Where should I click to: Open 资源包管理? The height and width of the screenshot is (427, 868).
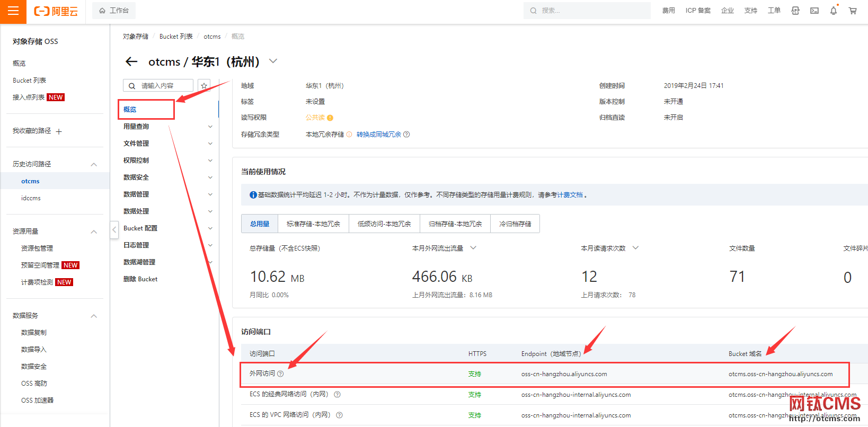tap(37, 248)
